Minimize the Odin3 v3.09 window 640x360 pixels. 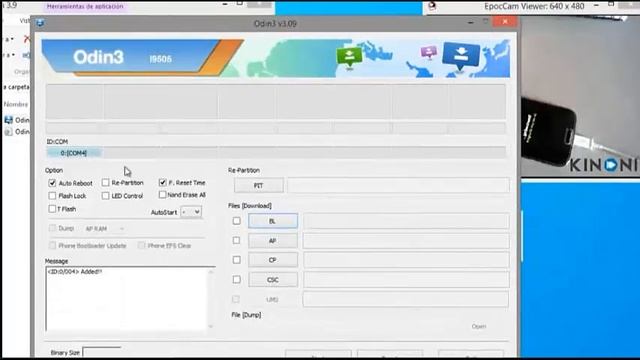click(x=471, y=22)
